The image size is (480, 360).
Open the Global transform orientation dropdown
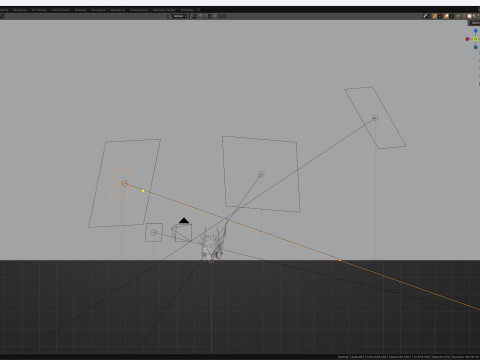pyautogui.click(x=177, y=16)
